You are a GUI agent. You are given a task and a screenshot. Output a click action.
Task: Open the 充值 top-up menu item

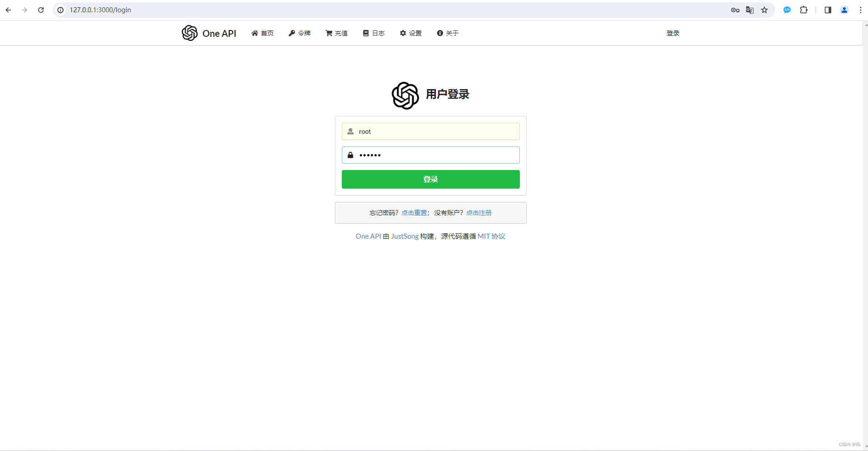336,33
